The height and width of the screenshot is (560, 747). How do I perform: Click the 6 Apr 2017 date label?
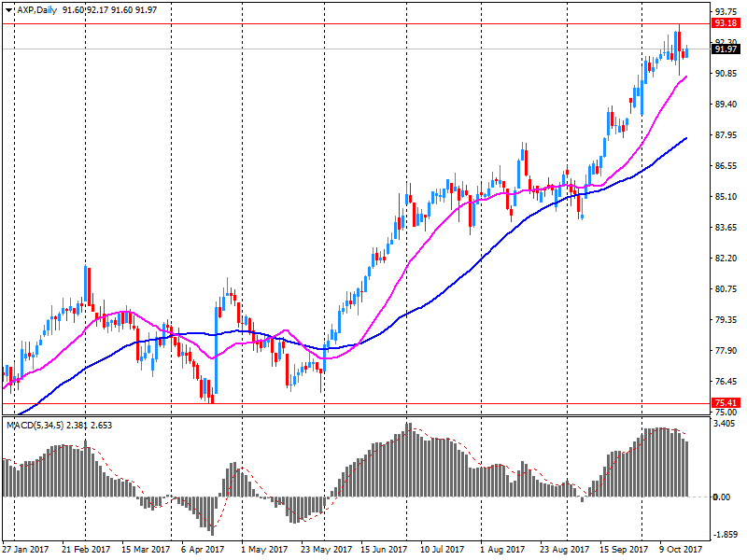click(x=203, y=550)
